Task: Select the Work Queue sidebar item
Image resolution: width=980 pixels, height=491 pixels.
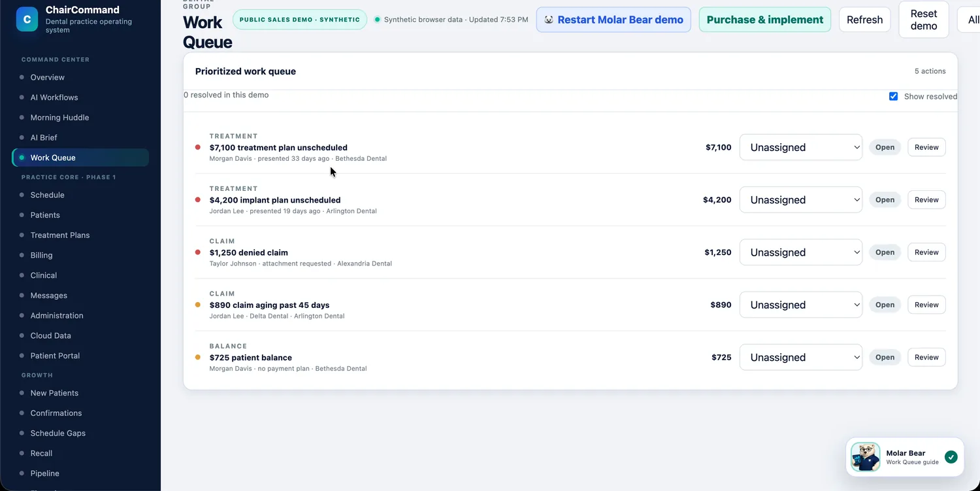Action: 80,158
